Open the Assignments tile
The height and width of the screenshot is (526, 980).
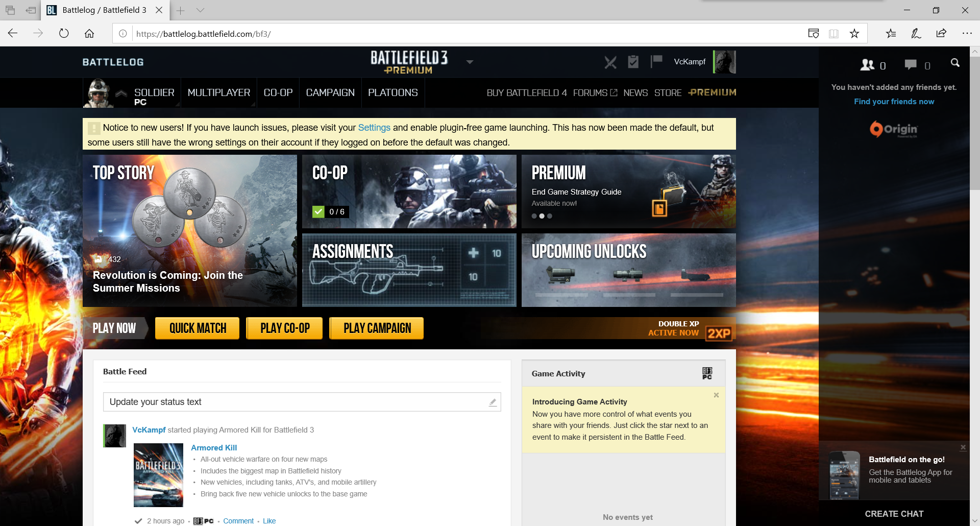coord(409,270)
